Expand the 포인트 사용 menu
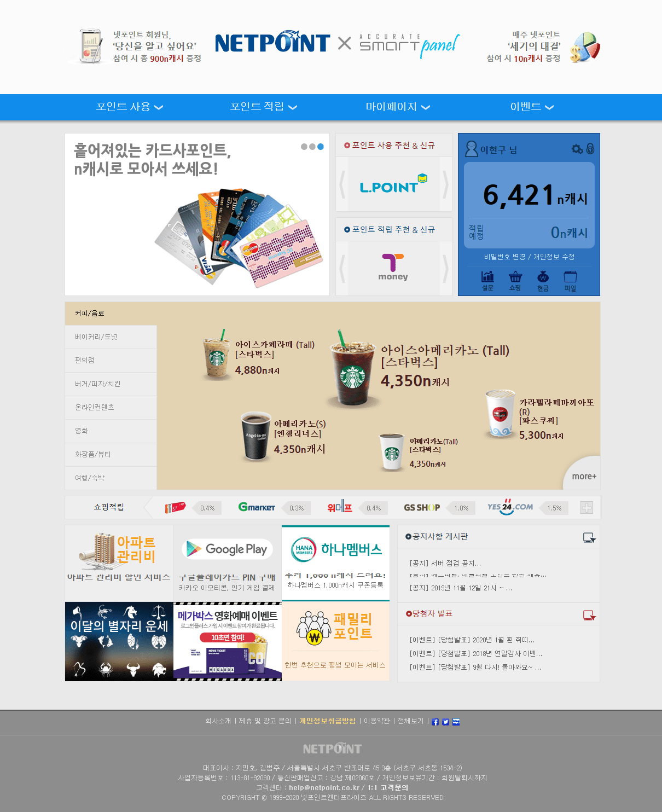This screenshot has width=662, height=812. 130,107
